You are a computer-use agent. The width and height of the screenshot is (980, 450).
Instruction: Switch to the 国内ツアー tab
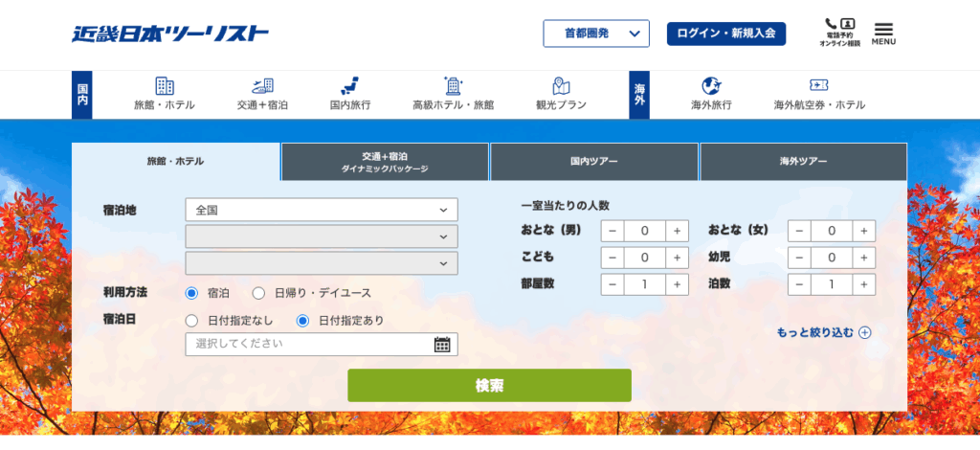click(x=593, y=162)
